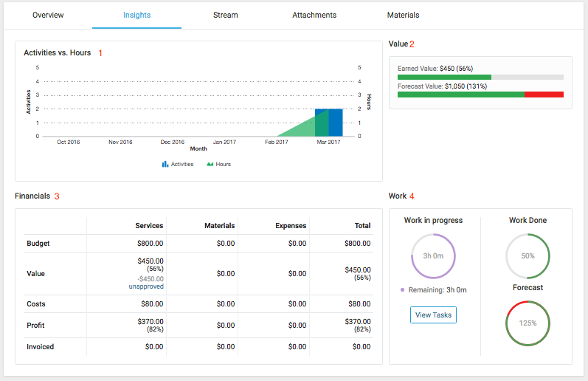Click the Forecast Value progress bar
Image resolution: width=588 pixels, height=381 pixels.
[x=480, y=95]
